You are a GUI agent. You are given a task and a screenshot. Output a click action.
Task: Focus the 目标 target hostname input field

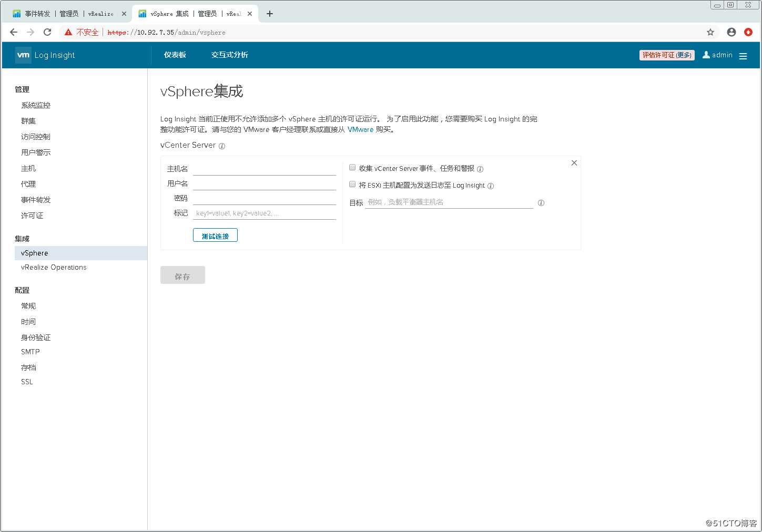449,202
